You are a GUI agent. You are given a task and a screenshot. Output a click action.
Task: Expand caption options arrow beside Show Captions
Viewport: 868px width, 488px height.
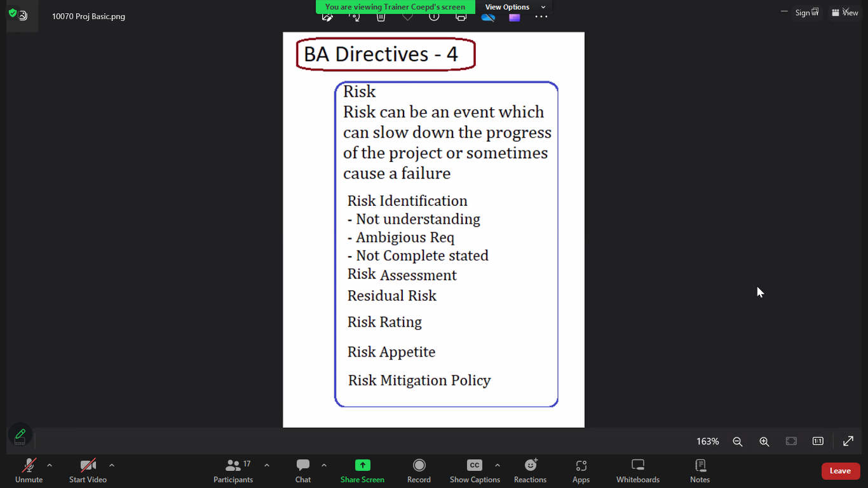tap(498, 465)
